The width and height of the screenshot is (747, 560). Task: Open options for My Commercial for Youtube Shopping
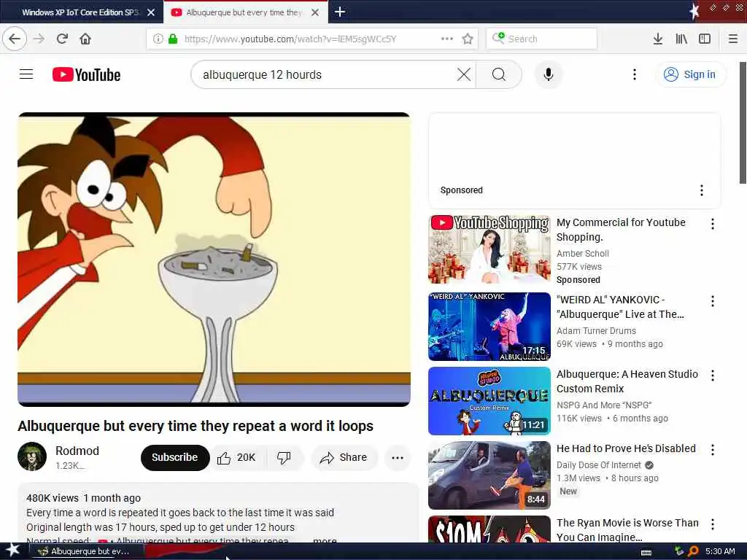[712, 223]
